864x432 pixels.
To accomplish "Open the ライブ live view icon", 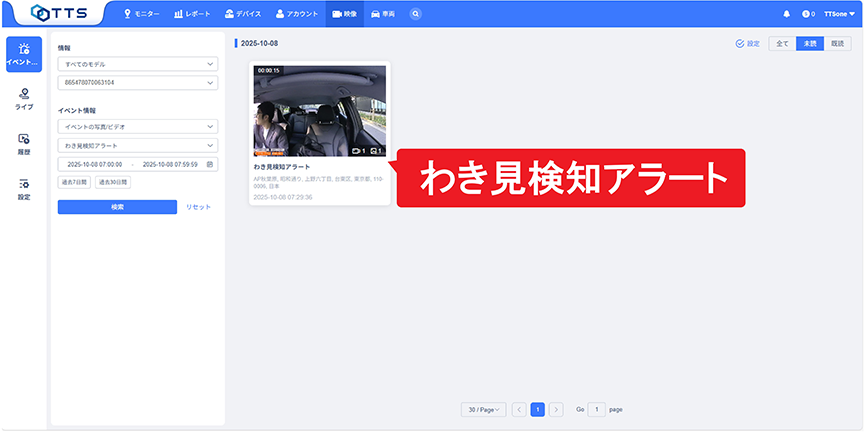I will pos(24,98).
